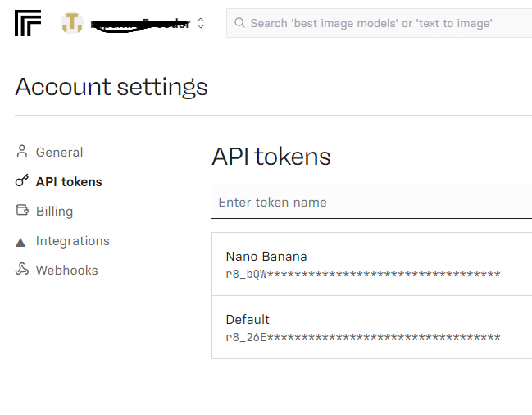Navigate to Webhooks settings
This screenshot has height=415, width=532.
point(66,270)
